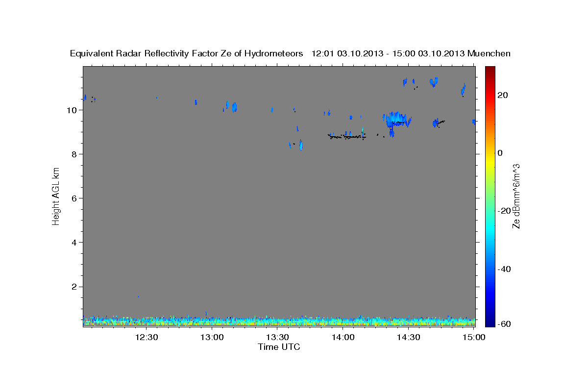588x392 pixels.
Task: Pick the dark red top of the colorbar
Action: [490, 70]
